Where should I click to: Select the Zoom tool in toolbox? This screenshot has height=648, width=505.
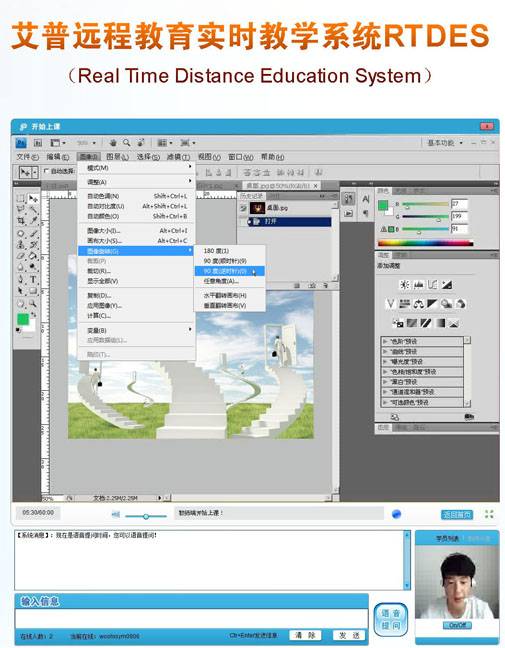[33, 304]
